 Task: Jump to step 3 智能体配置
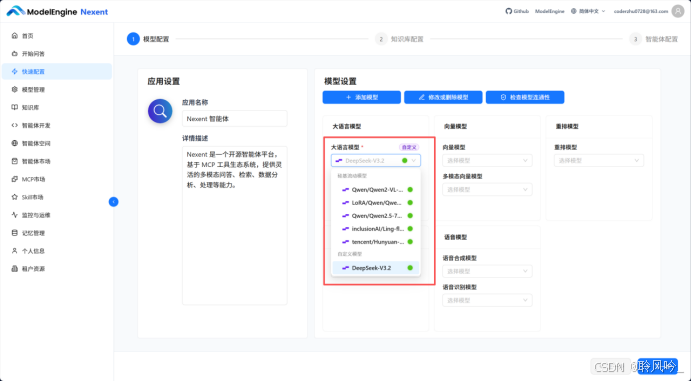tap(654, 39)
